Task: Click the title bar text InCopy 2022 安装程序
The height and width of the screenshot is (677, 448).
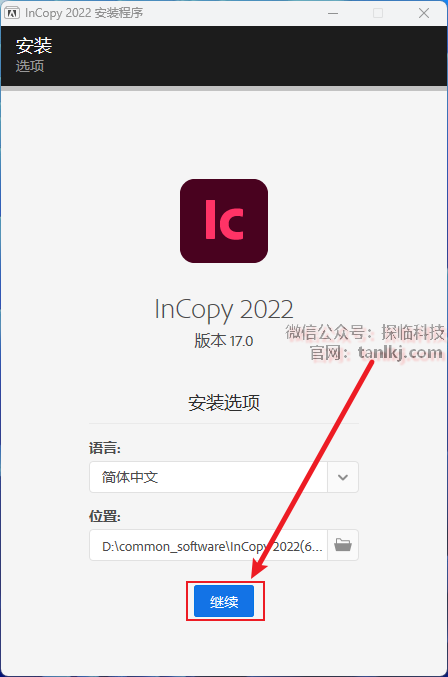Action: click(84, 13)
